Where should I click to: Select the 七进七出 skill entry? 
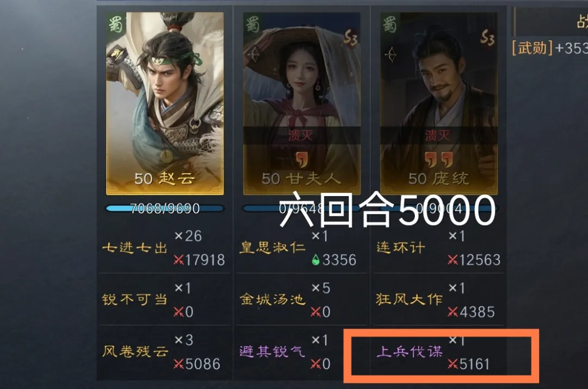(165, 247)
